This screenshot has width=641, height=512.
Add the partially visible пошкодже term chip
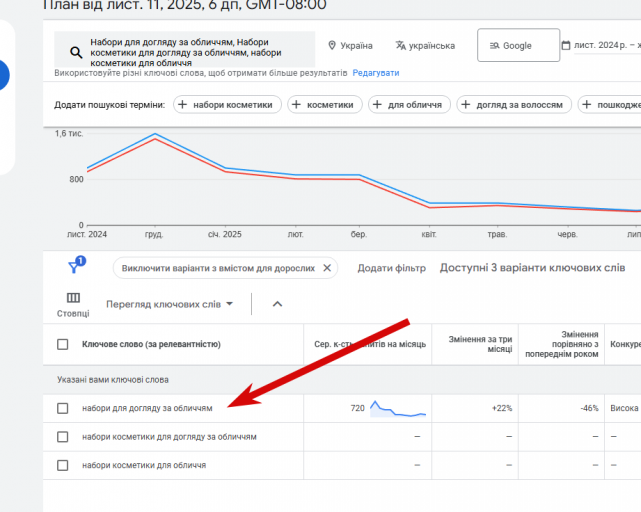click(609, 105)
